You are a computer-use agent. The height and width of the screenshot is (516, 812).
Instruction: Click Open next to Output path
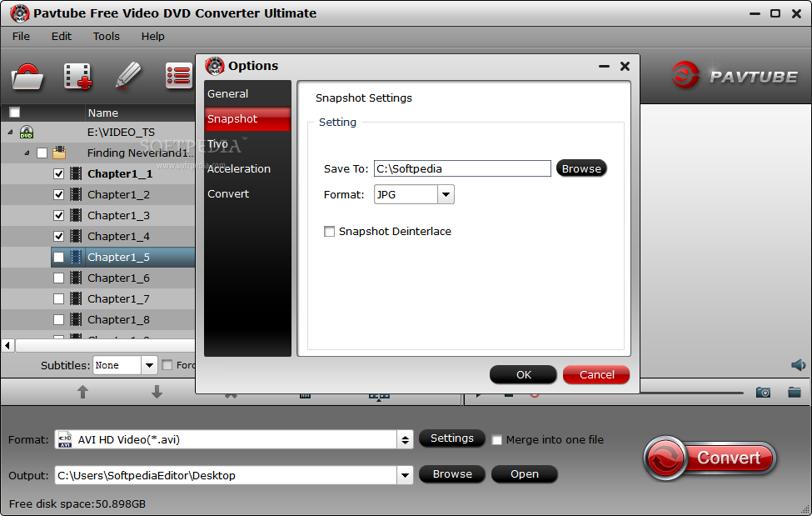pos(524,474)
